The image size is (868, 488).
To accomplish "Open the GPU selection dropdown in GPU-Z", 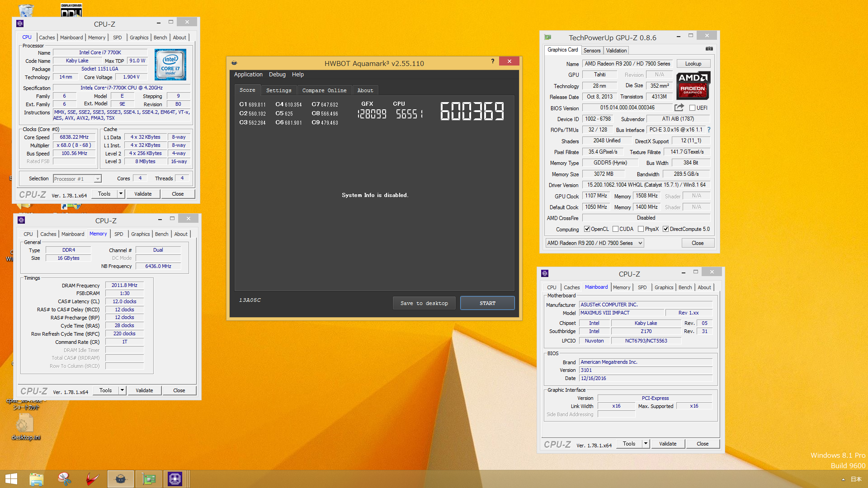I will [x=594, y=243].
